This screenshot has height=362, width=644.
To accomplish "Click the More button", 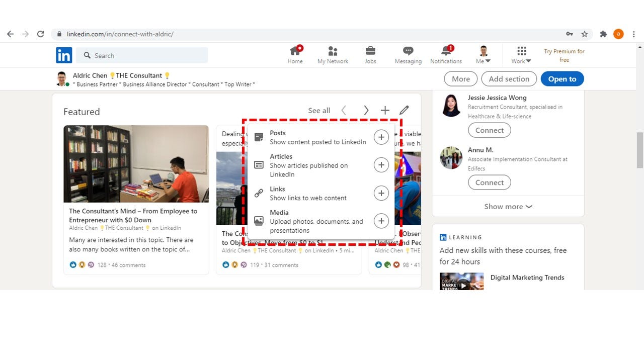I will click(x=461, y=79).
